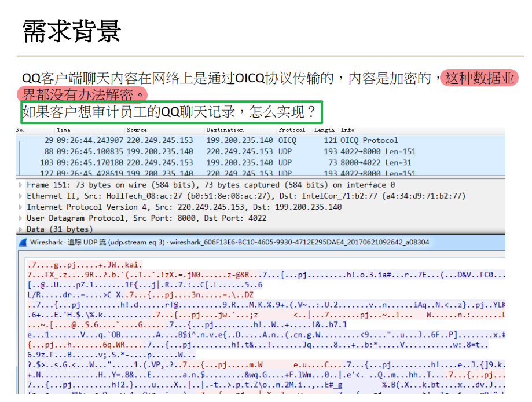The image size is (532, 402).
Task: Click the first stream line ending in kai.
Action: [x=85, y=265]
